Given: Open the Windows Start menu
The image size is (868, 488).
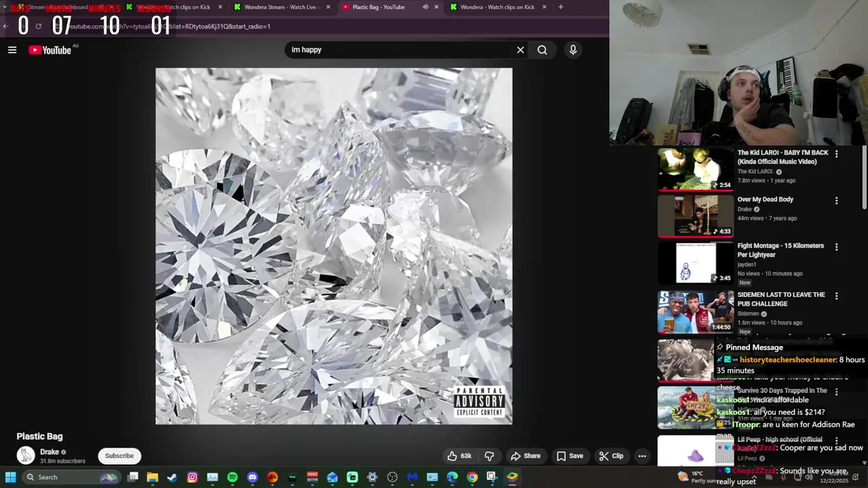Looking at the screenshot, I should 10,477.
